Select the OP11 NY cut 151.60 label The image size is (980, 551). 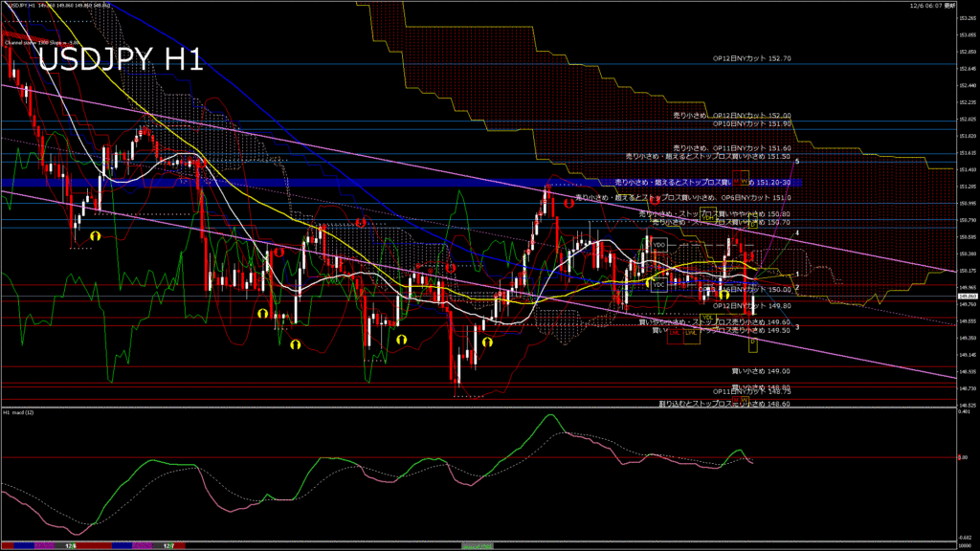(732, 148)
